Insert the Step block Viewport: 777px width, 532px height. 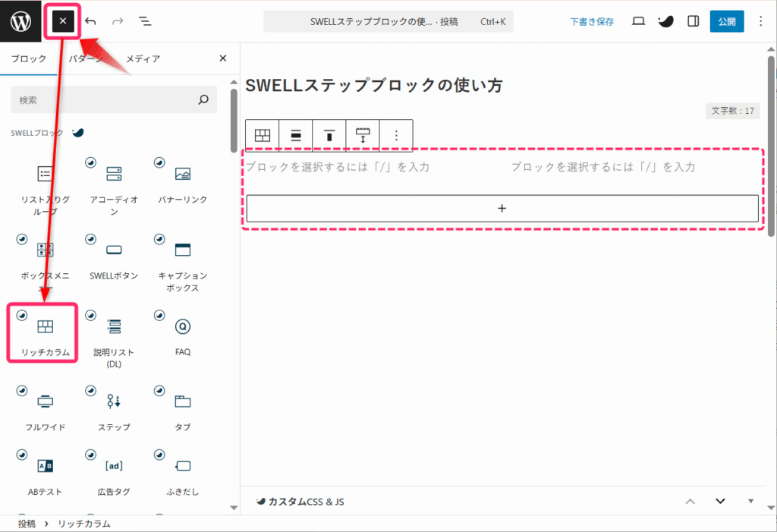tap(114, 410)
